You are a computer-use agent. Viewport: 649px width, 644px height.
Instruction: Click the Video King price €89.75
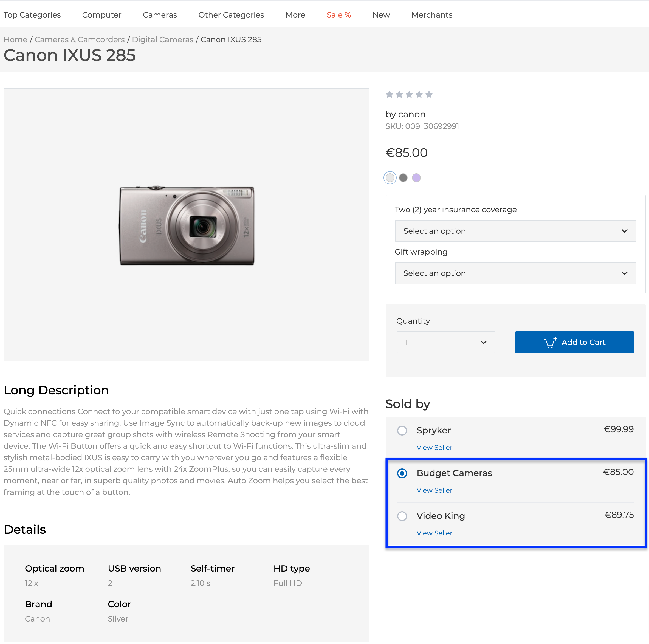619,515
